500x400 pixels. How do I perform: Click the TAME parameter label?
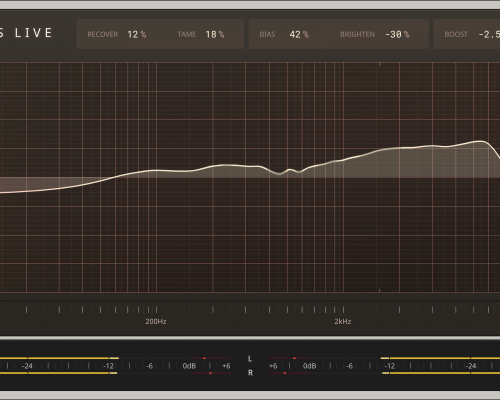click(187, 34)
